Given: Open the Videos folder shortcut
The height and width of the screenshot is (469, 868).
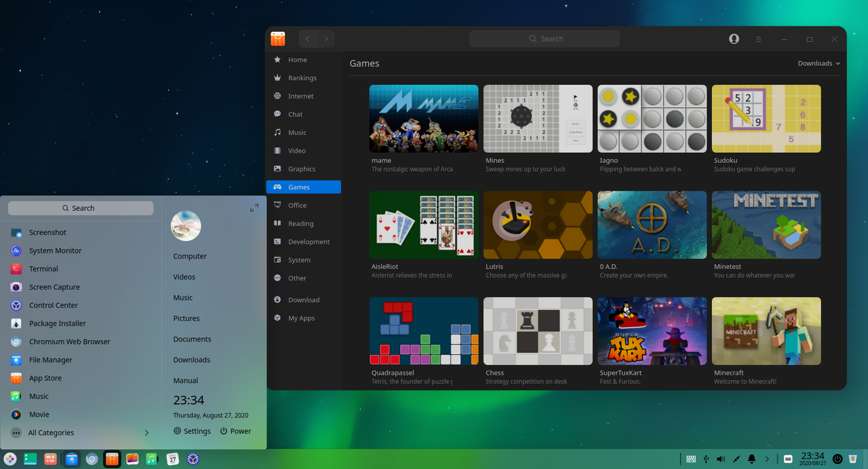Looking at the screenshot, I should tap(184, 277).
